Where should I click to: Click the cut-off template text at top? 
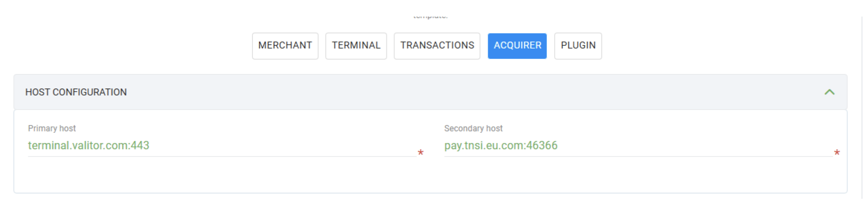coord(430,16)
